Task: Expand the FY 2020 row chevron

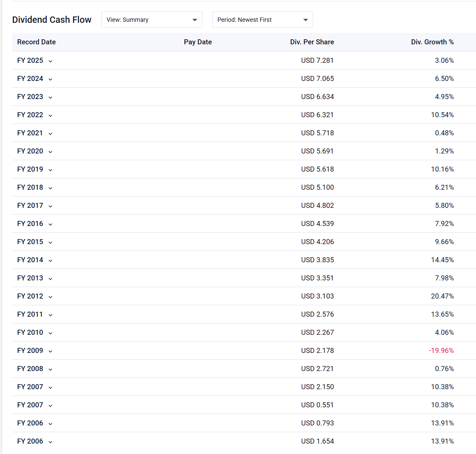Action: click(x=50, y=152)
